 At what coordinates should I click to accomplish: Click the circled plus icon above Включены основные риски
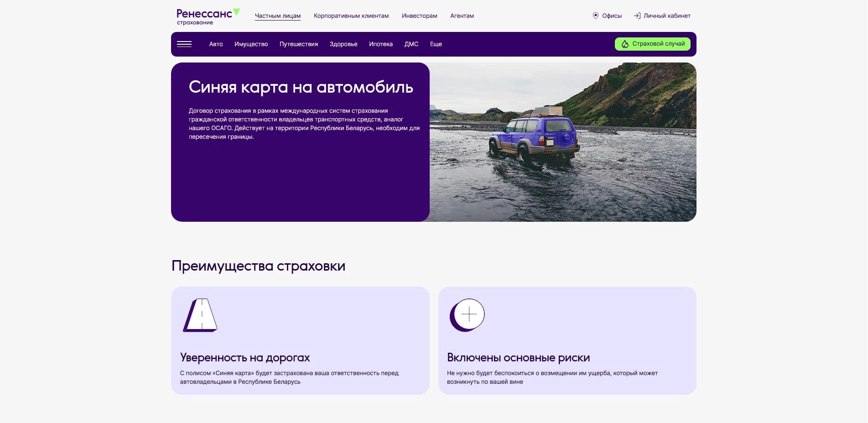click(468, 314)
